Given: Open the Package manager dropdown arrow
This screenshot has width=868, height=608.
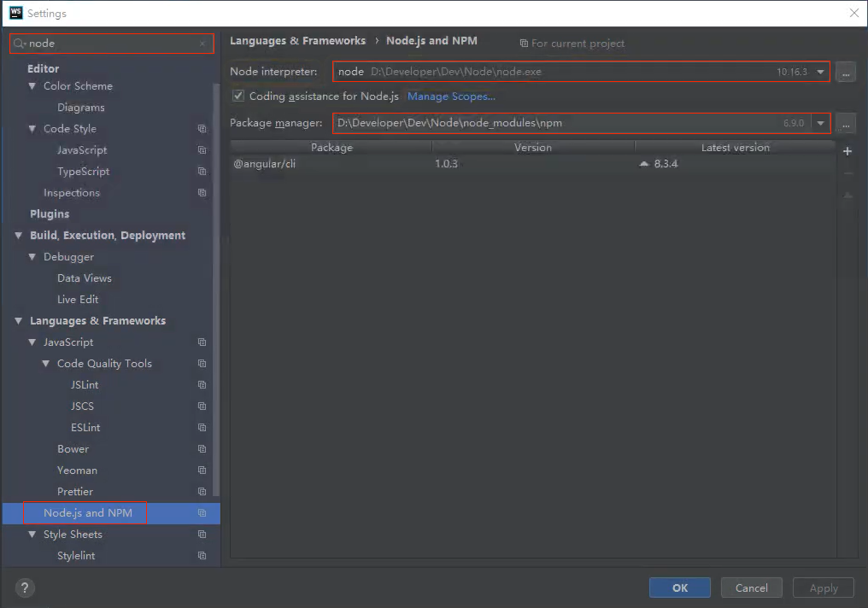Looking at the screenshot, I should [x=820, y=123].
